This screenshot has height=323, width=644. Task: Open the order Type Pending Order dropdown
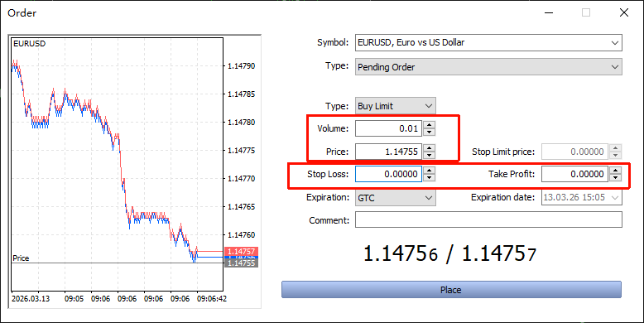pyautogui.click(x=488, y=67)
